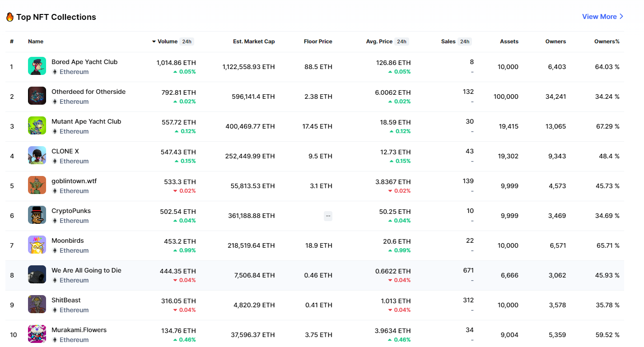
Task: Sort by Floor Price header
Action: (318, 42)
